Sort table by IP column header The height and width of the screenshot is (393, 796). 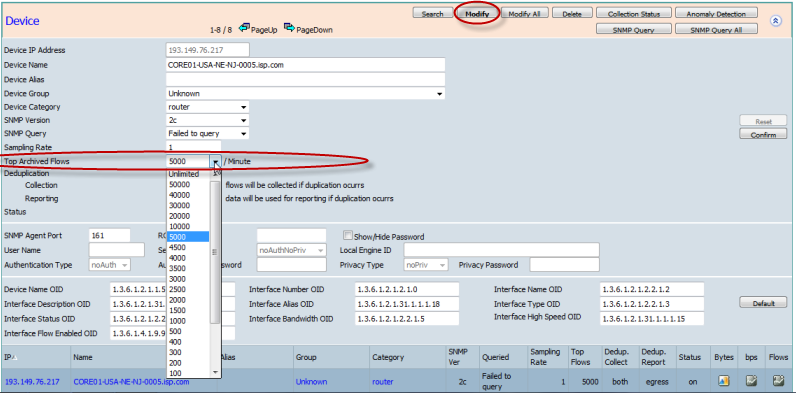click(x=11, y=357)
